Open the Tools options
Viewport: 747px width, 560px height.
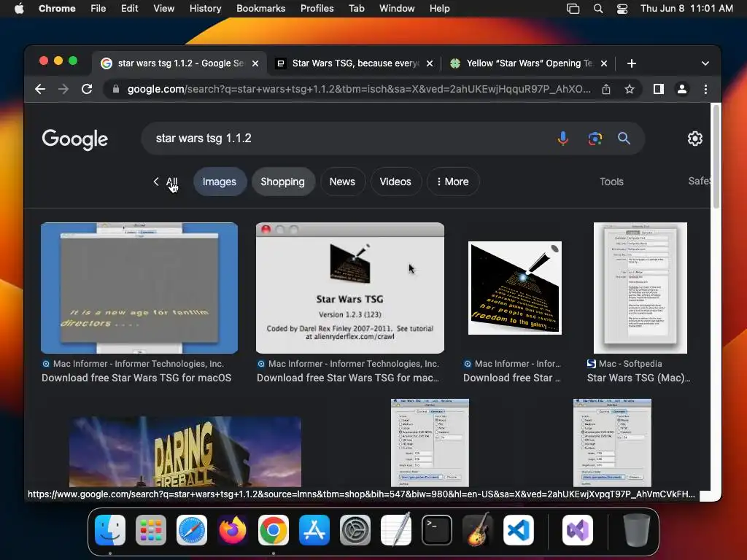point(611,182)
